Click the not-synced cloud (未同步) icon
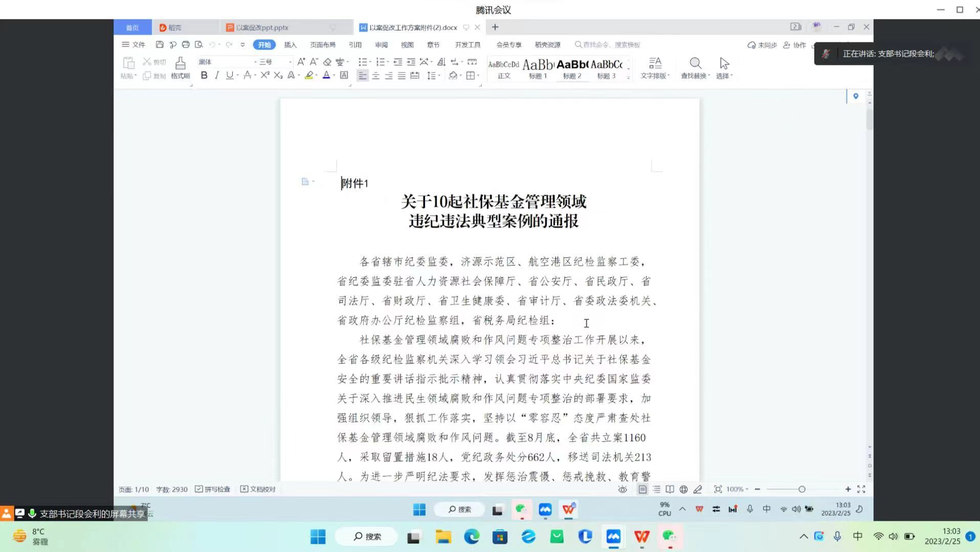980x552 pixels. click(762, 45)
